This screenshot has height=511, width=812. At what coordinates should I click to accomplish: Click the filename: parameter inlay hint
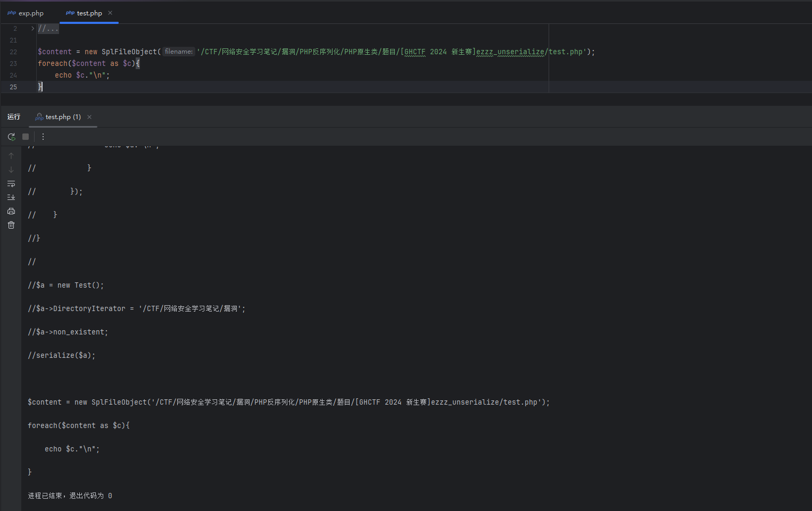[x=179, y=52]
